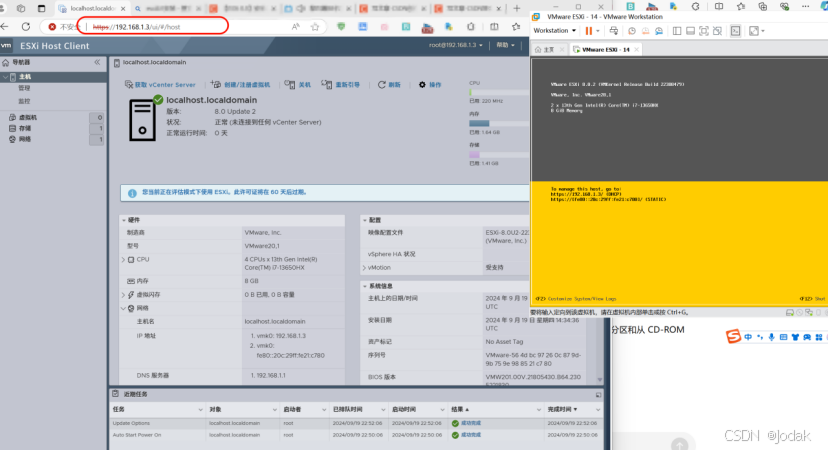The width and height of the screenshot is (829, 451).
Task: Switch to the localhost.localdomain browser tab
Action: point(93,8)
